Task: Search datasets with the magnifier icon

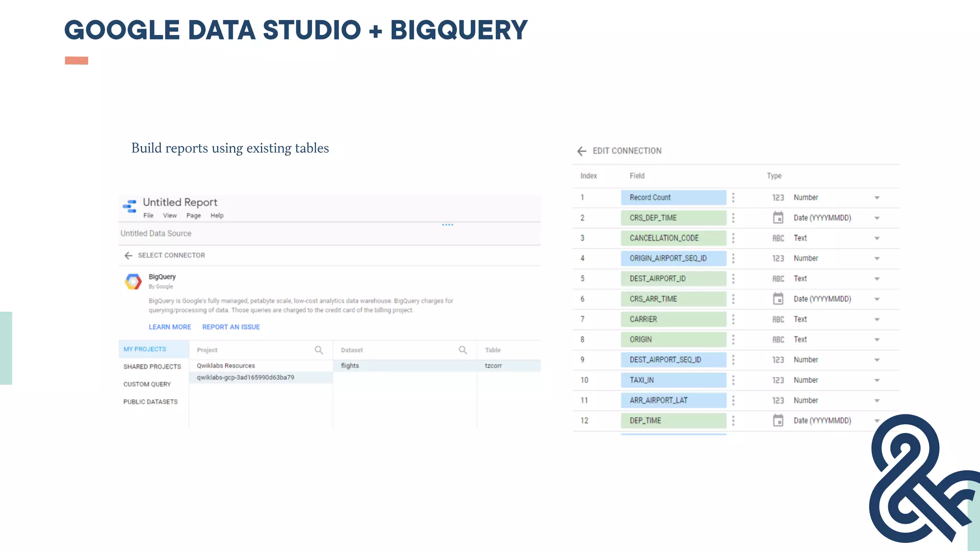Action: pyautogui.click(x=463, y=350)
